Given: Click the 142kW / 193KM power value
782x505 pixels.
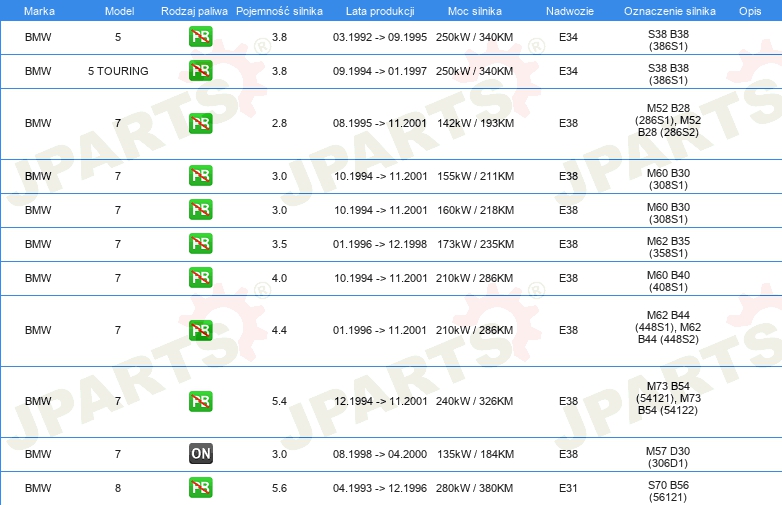Looking at the screenshot, I should pos(475,124).
